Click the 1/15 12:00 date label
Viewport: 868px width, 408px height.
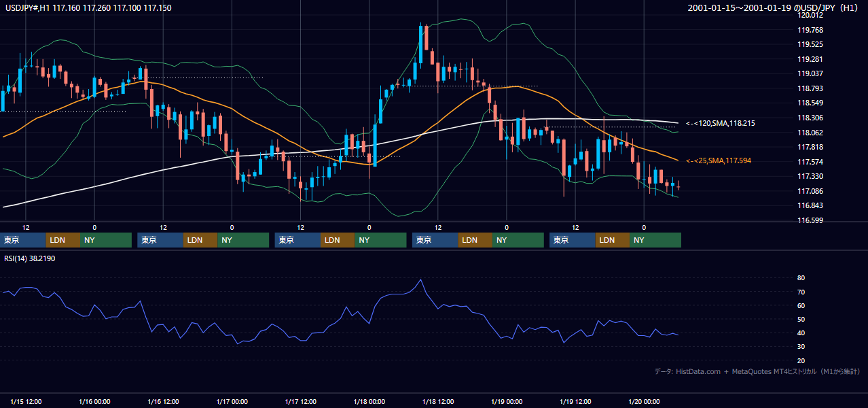pos(26,401)
